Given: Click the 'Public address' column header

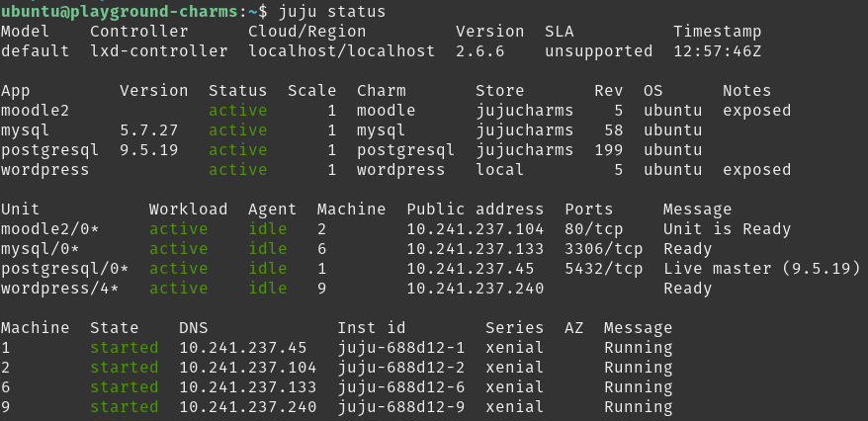Looking at the screenshot, I should click(x=476, y=210).
